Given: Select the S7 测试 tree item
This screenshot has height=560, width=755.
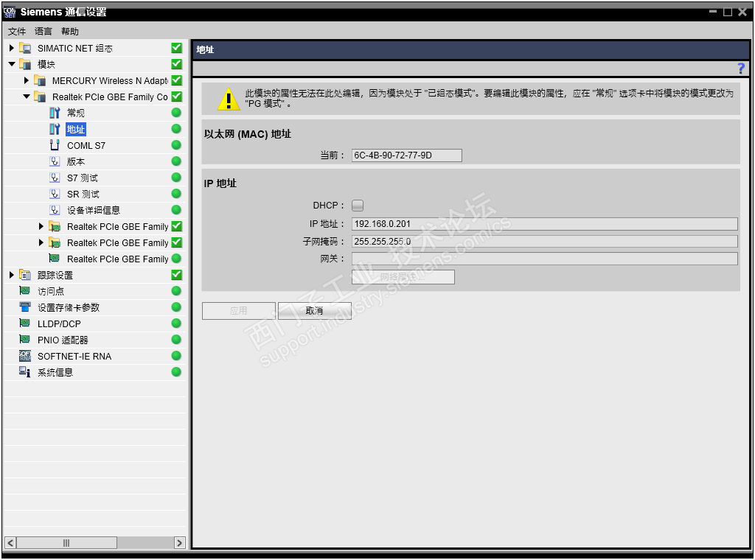Looking at the screenshot, I should [x=83, y=178].
